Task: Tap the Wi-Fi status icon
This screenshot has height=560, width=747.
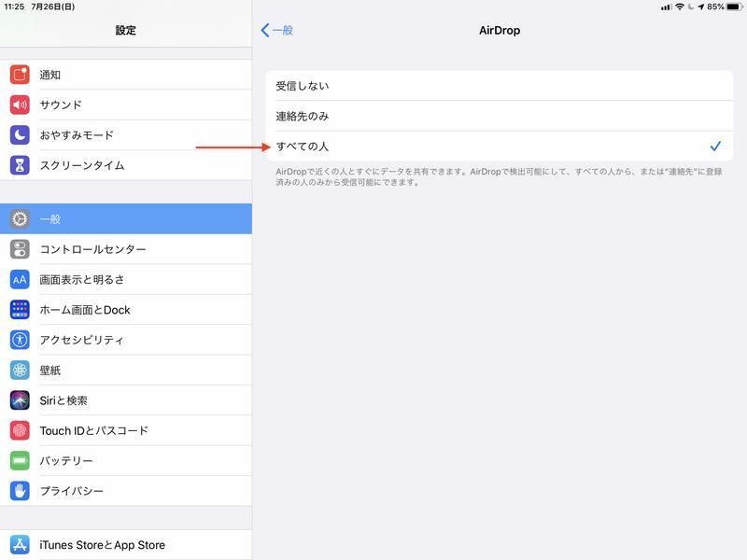Action: (x=680, y=7)
